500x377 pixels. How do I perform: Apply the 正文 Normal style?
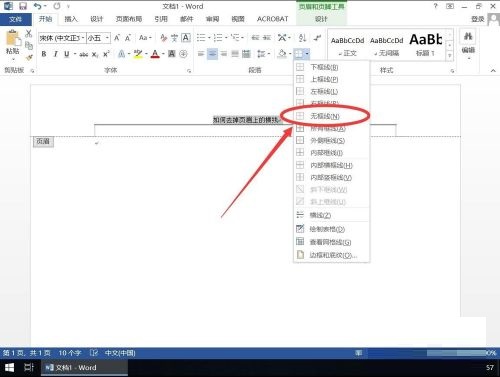[x=347, y=46]
